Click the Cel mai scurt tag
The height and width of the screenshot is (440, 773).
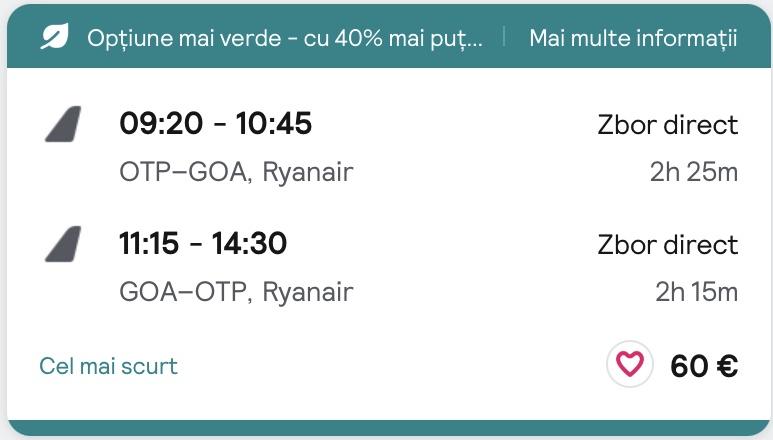click(109, 366)
